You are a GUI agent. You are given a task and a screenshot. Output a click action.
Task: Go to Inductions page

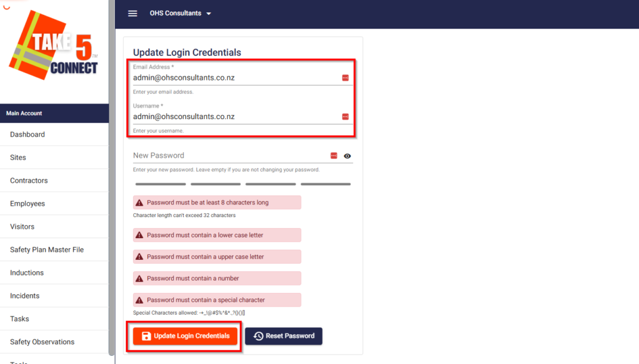[x=54, y=273]
